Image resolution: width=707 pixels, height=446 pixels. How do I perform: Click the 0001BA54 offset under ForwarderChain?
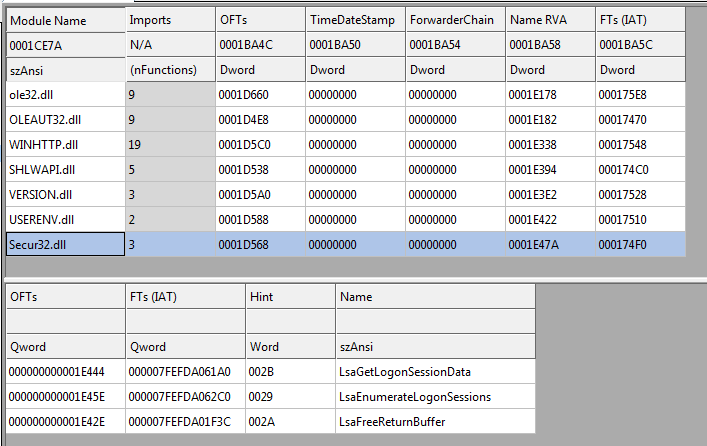(x=455, y=45)
